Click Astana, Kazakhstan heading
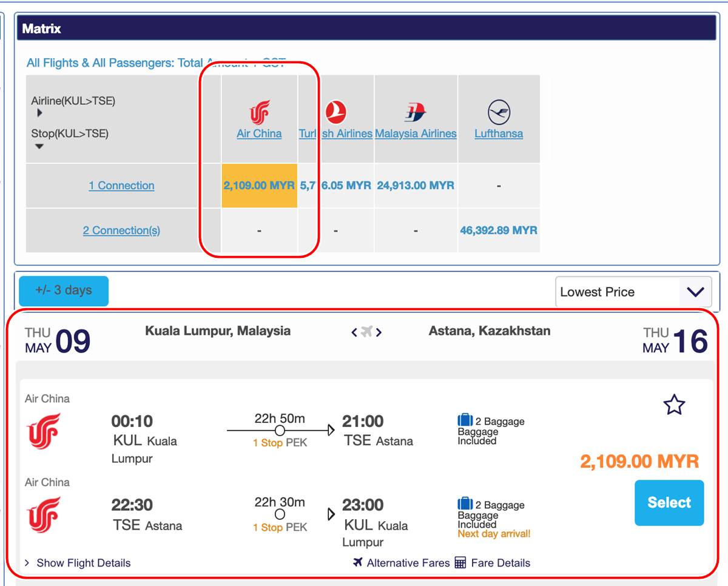The width and height of the screenshot is (728, 586). click(490, 331)
